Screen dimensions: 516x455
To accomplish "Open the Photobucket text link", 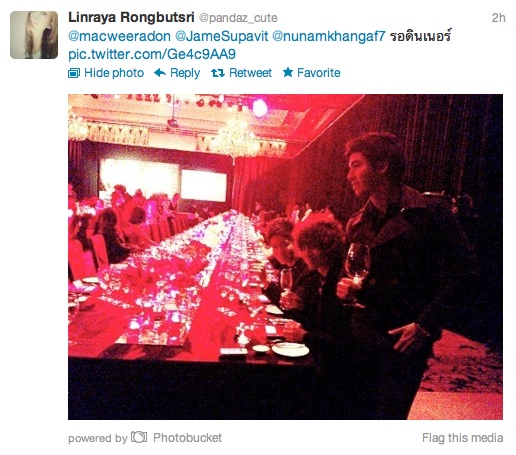I will click(x=187, y=438).
